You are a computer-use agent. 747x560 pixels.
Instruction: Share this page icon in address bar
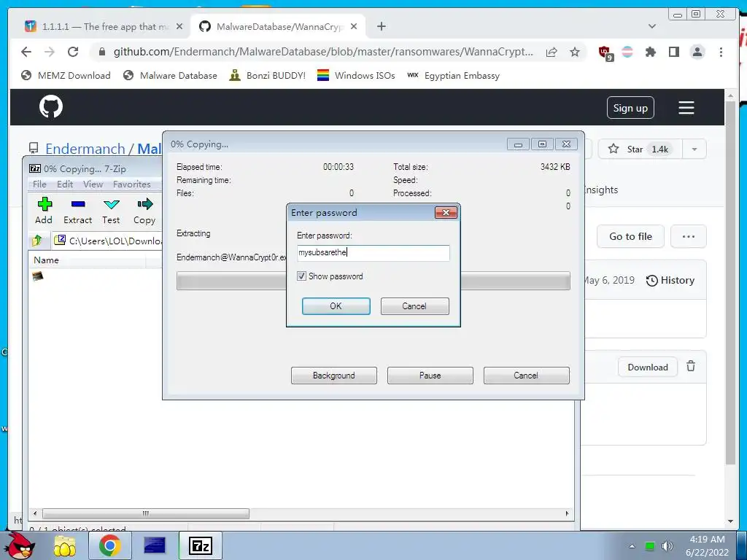pyautogui.click(x=551, y=52)
